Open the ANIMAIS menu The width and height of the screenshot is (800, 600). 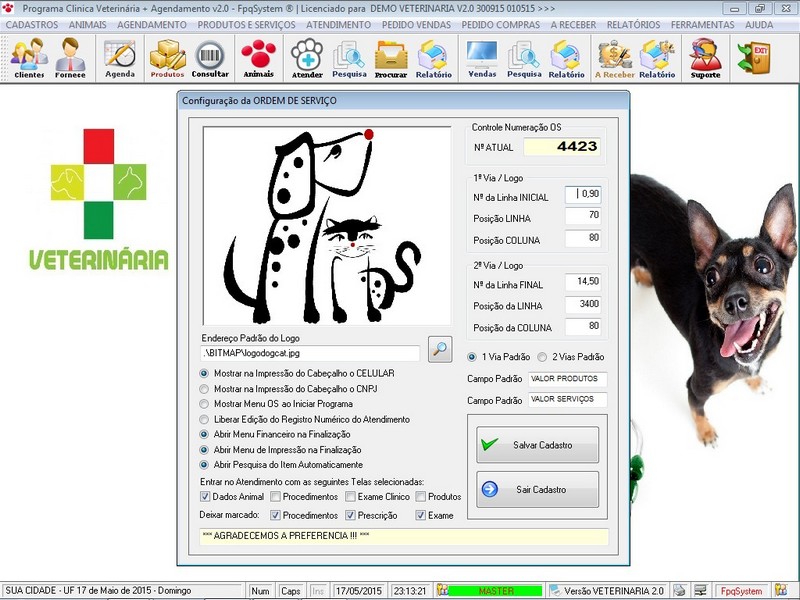coord(88,24)
